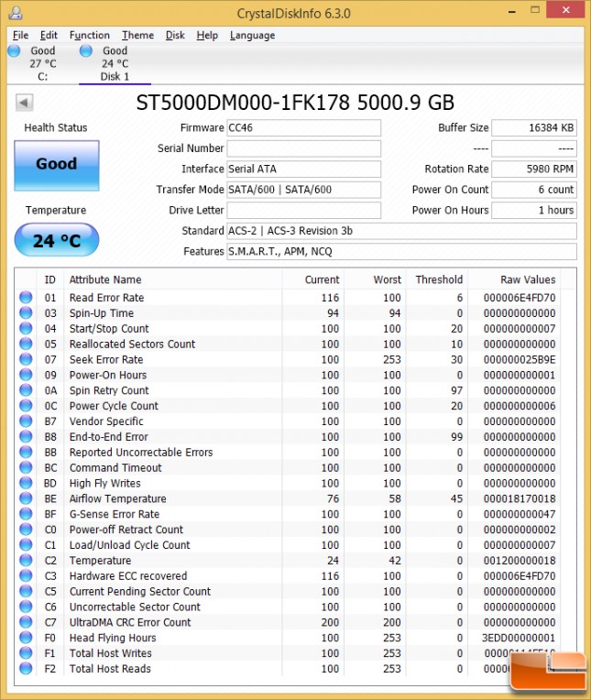Screen dimensions: 591x700
Task: Click the empty Drive Letter field
Action: tap(303, 210)
